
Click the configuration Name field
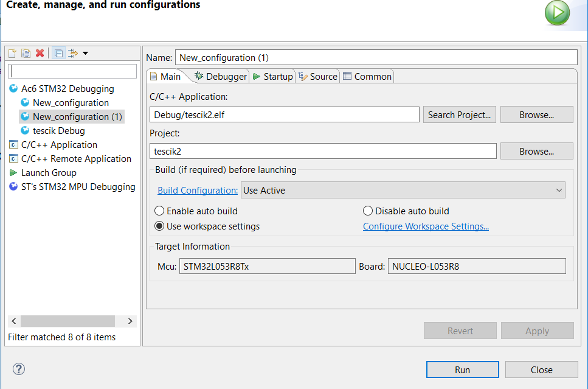376,57
